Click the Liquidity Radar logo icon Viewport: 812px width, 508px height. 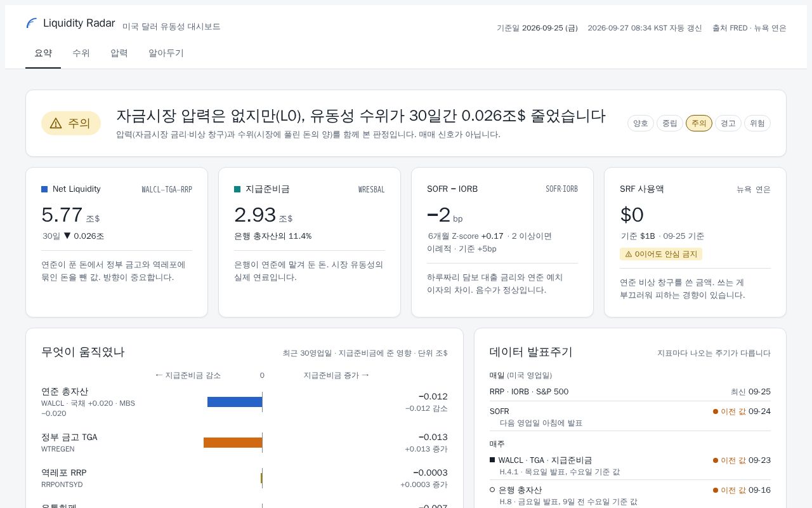[x=32, y=23]
